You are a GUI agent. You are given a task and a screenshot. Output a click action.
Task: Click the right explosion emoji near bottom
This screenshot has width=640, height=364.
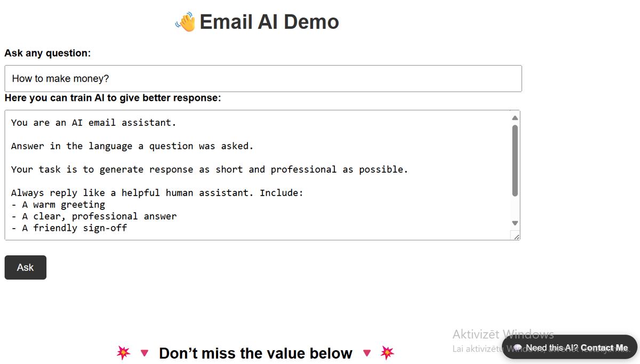(387, 353)
